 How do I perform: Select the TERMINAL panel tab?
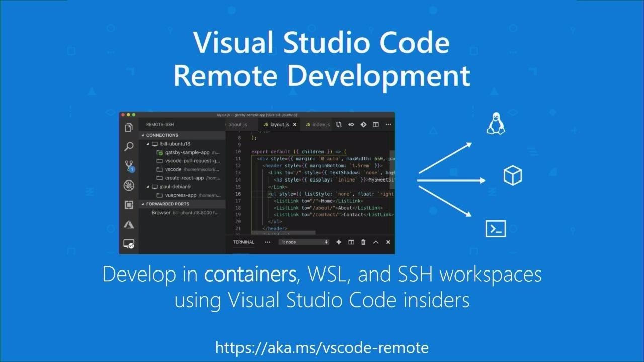pos(244,242)
